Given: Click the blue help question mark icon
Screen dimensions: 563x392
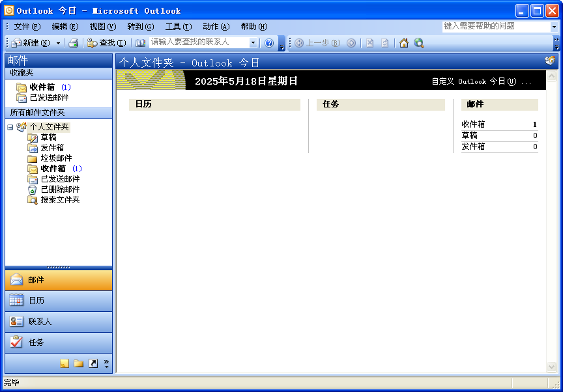Looking at the screenshot, I should (x=269, y=43).
